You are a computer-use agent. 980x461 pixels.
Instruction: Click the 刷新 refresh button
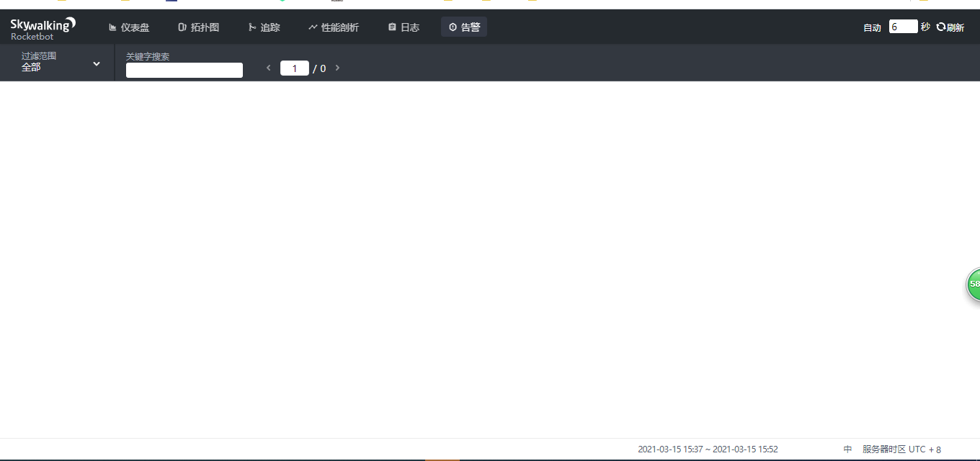[x=950, y=27]
